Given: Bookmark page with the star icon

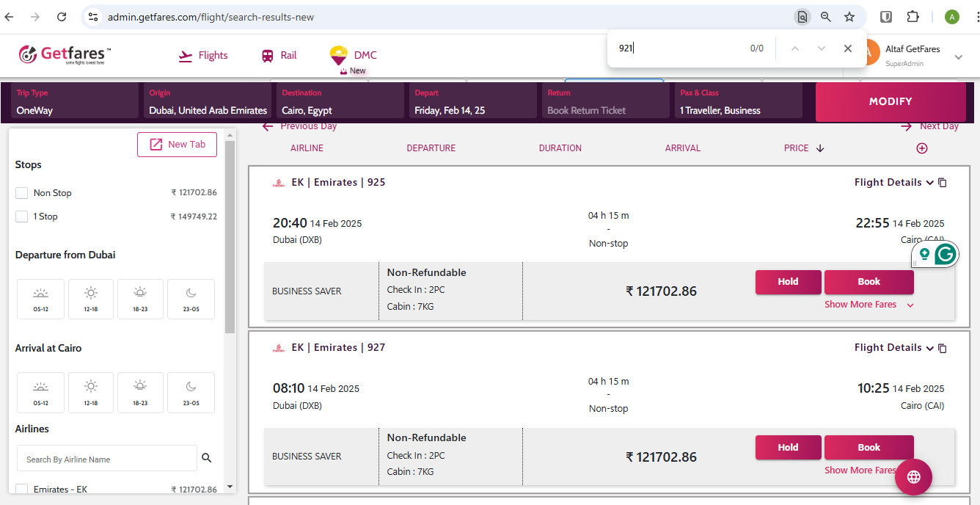Looking at the screenshot, I should click(x=849, y=17).
